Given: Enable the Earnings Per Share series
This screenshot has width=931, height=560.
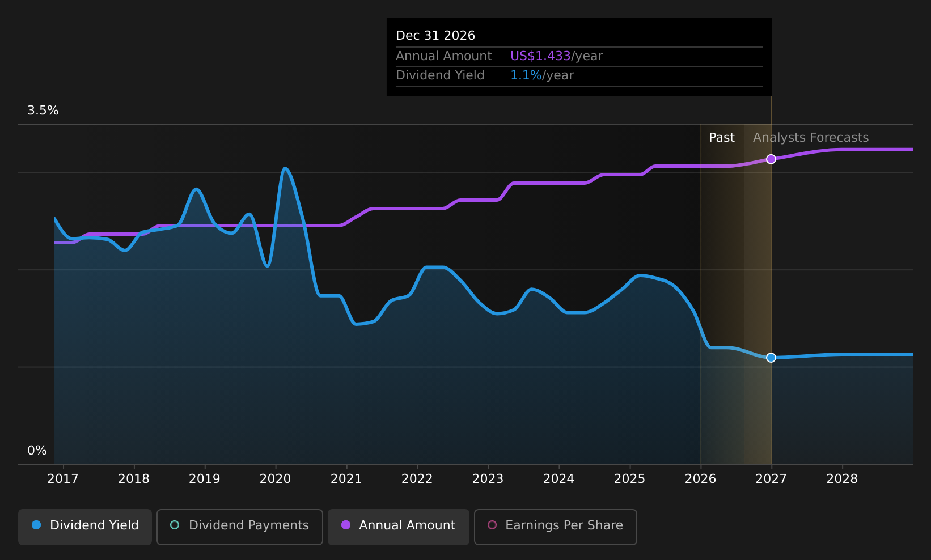Looking at the screenshot, I should click(555, 527).
